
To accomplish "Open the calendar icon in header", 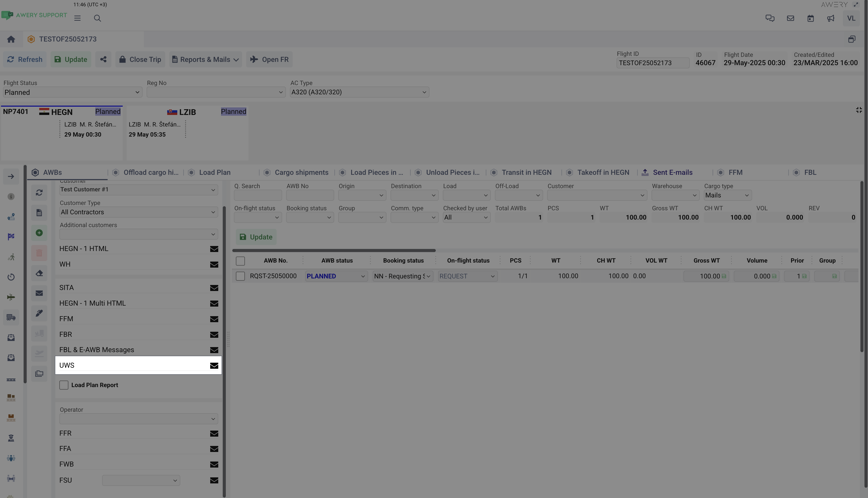I will pos(811,18).
